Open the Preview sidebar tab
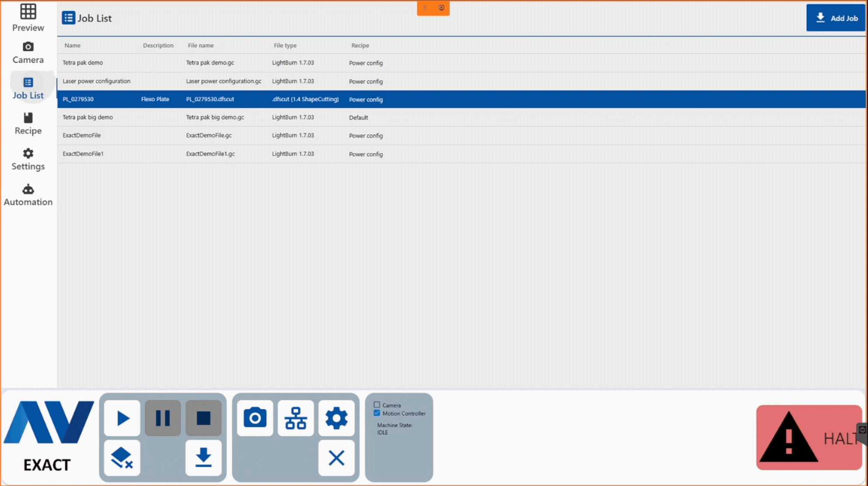The image size is (868, 486). (28, 17)
